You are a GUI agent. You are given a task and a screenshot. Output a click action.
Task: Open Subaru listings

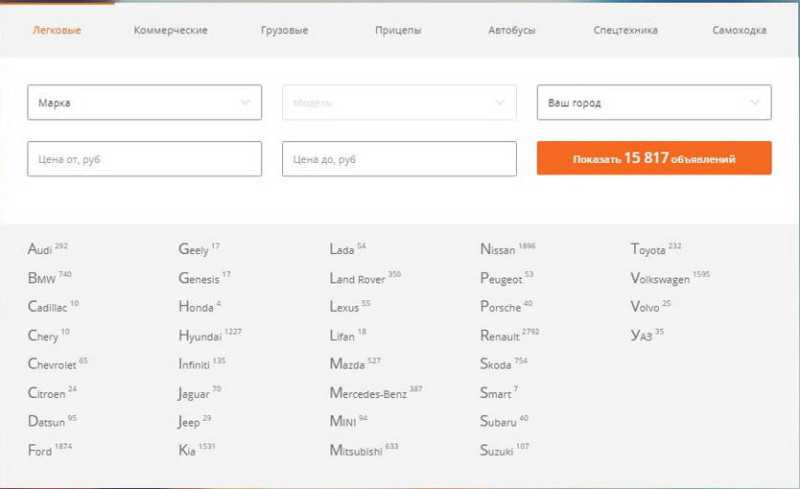pos(498,422)
